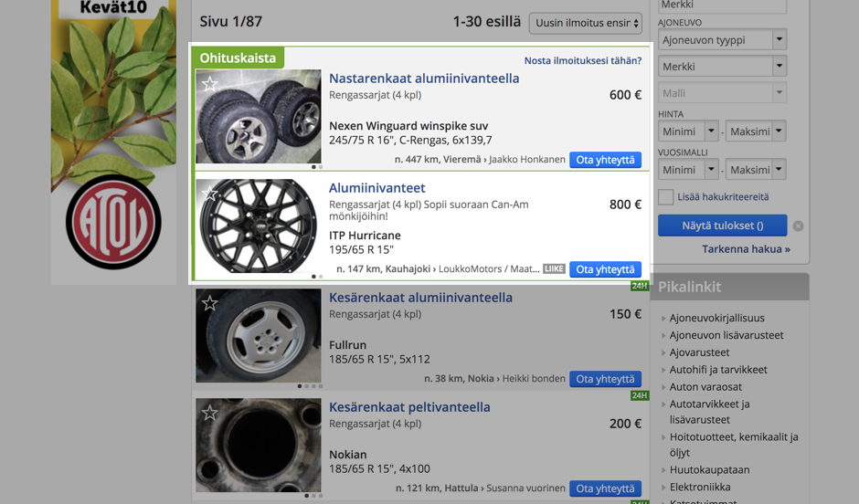Open the Tarkenna hakua link
This screenshot has height=504, width=859.
point(747,249)
